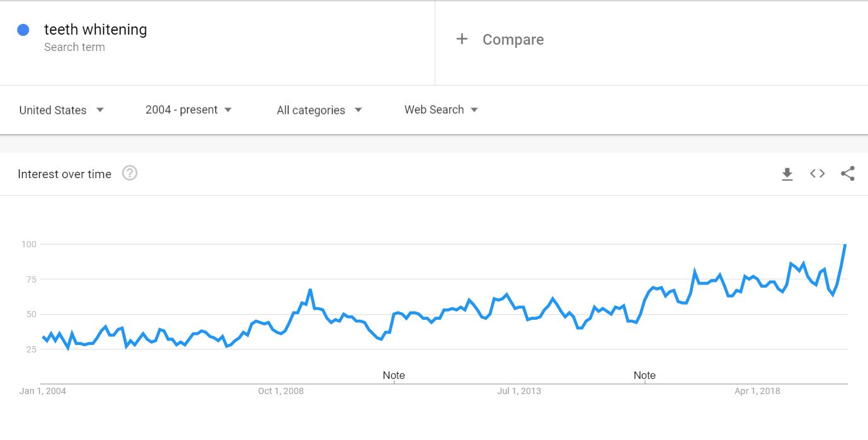Share the Interest over time chart
Screen dimensions: 868x440
click(848, 174)
